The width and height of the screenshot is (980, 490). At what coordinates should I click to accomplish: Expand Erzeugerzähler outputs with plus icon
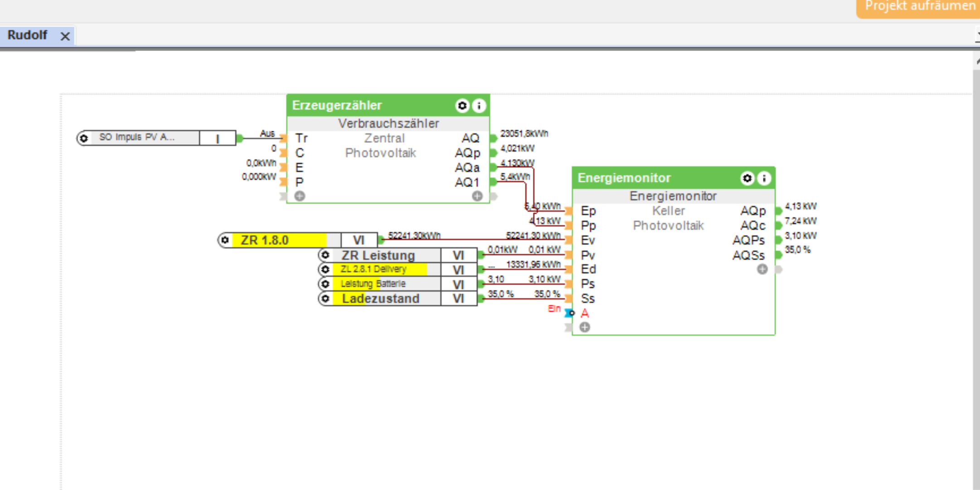click(477, 196)
